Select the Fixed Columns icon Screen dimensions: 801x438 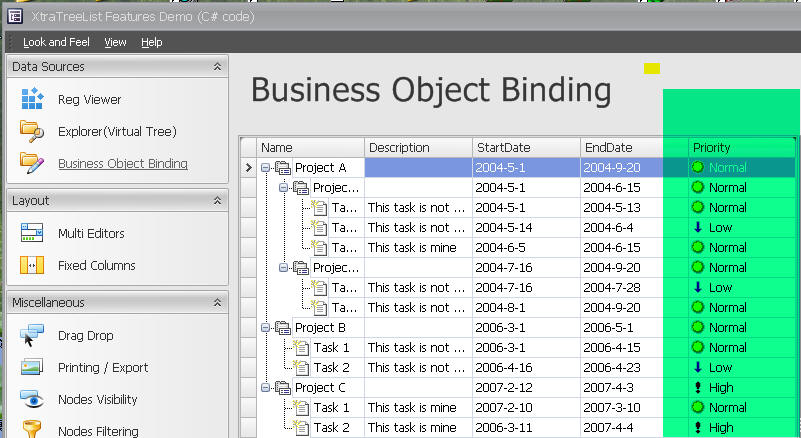32,265
